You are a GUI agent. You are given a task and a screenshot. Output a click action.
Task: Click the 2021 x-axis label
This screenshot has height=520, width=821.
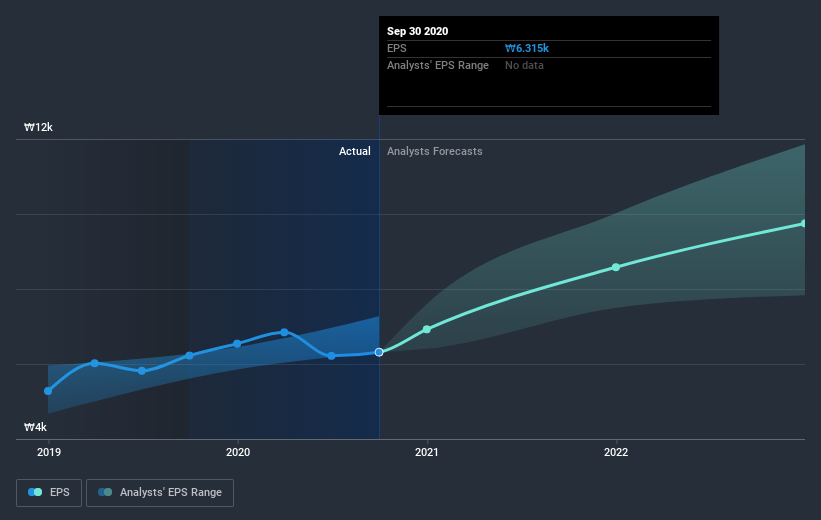click(427, 452)
